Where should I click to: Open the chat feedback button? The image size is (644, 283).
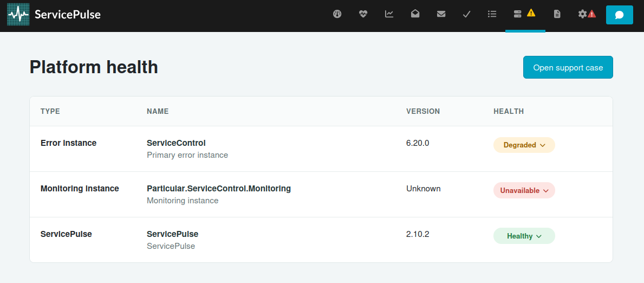coord(620,15)
